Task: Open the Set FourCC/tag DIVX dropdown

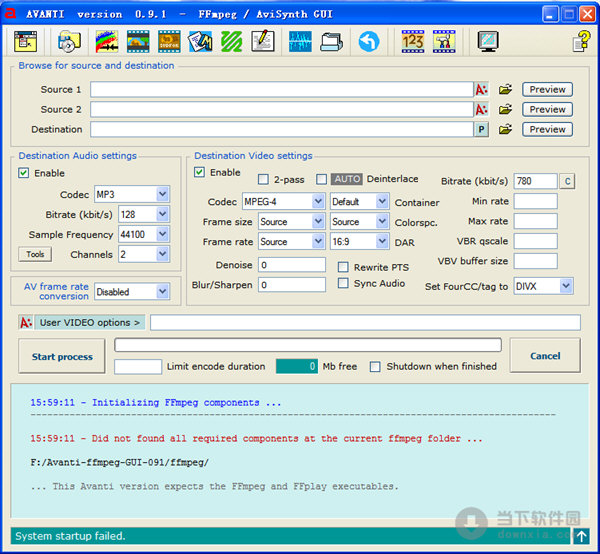Action: click(566, 286)
